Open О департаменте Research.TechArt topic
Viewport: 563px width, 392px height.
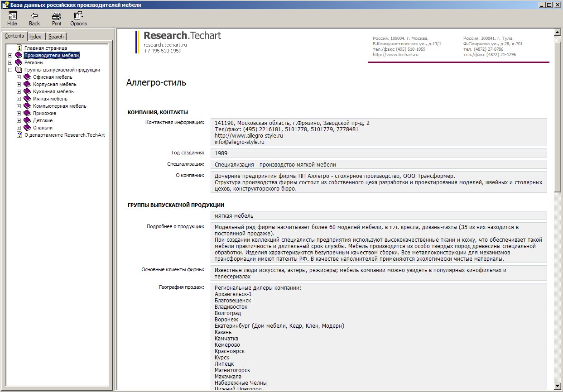pyautogui.click(x=65, y=135)
